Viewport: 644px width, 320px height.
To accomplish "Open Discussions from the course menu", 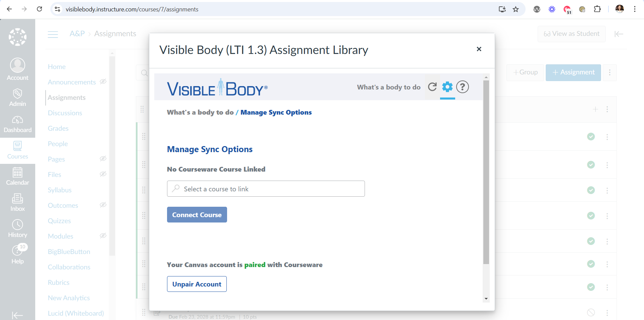I will tap(65, 113).
